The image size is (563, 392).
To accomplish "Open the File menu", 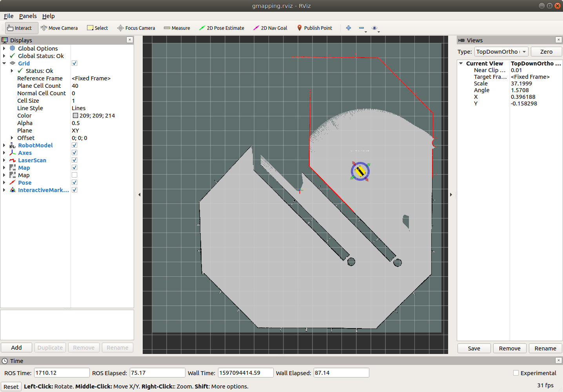I will (9, 16).
